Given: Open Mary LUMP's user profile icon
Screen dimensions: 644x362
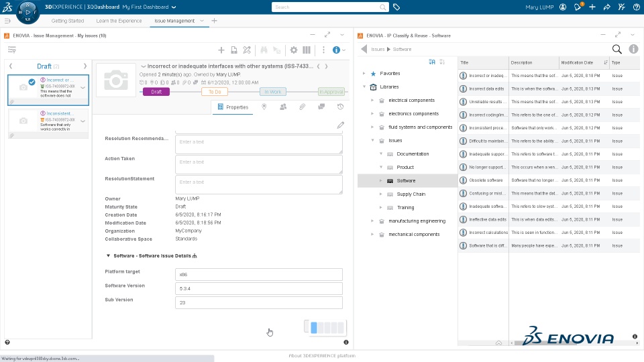Looking at the screenshot, I should [x=563, y=7].
